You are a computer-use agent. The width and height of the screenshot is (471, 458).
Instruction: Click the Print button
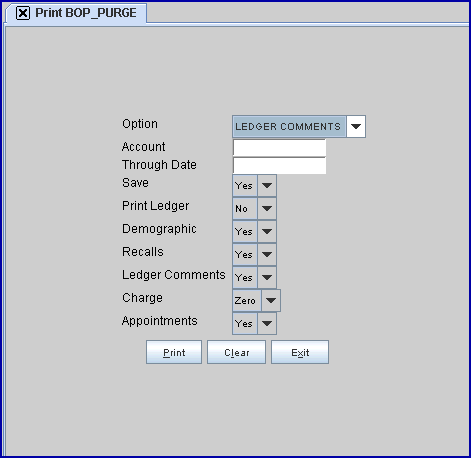pos(174,352)
